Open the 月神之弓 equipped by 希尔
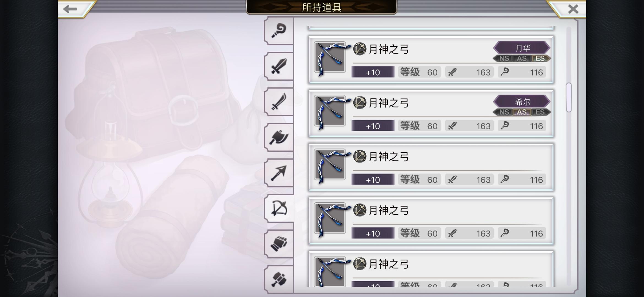This screenshot has width=644, height=297. click(431, 113)
